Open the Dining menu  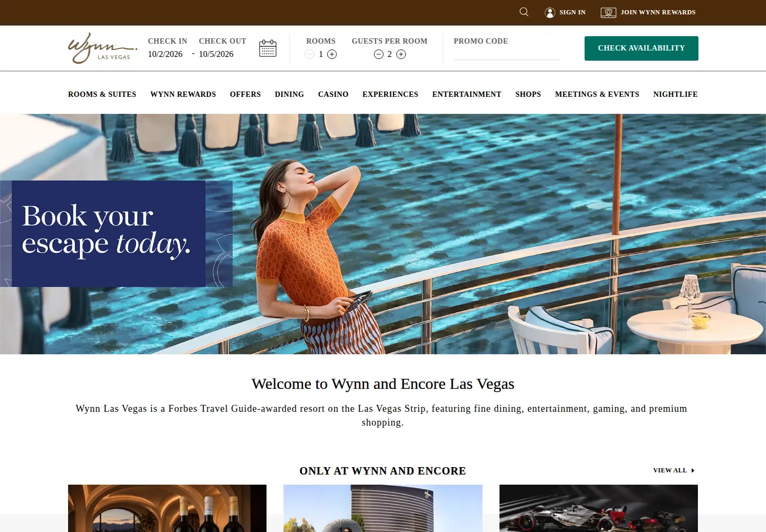coord(289,94)
